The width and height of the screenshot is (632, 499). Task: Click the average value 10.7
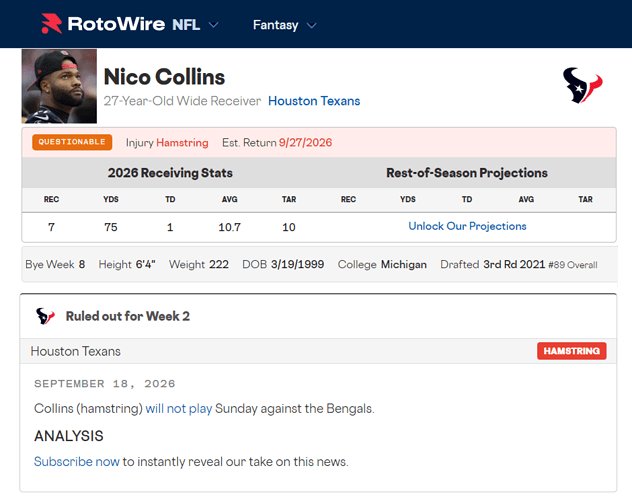point(229,227)
